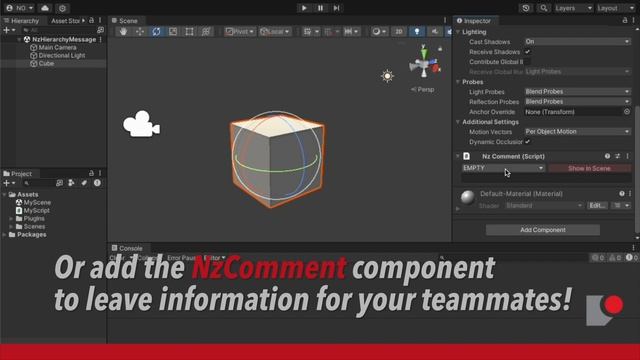Viewport: 640px width, 360px height.
Task: Open Layout dropdown
Action: tap(616, 8)
